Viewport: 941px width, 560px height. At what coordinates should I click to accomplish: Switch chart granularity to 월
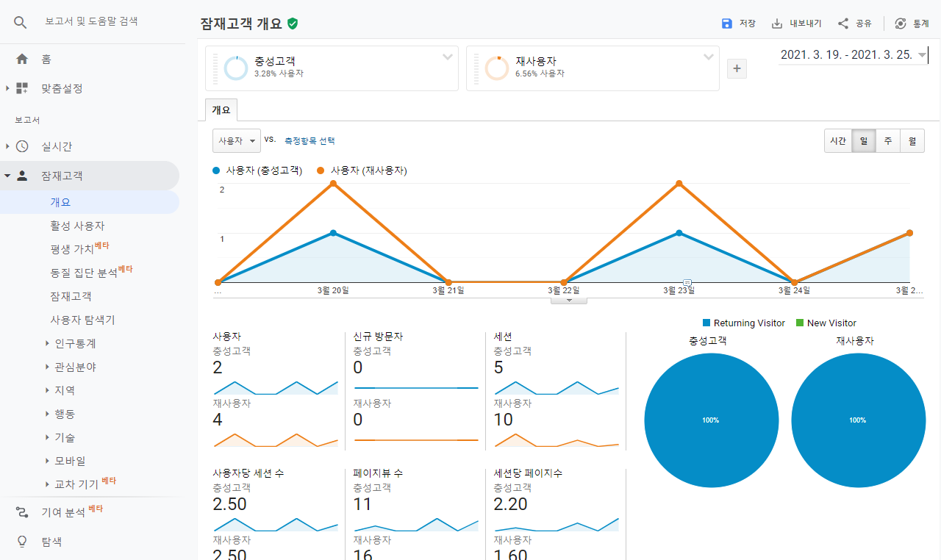coord(912,140)
